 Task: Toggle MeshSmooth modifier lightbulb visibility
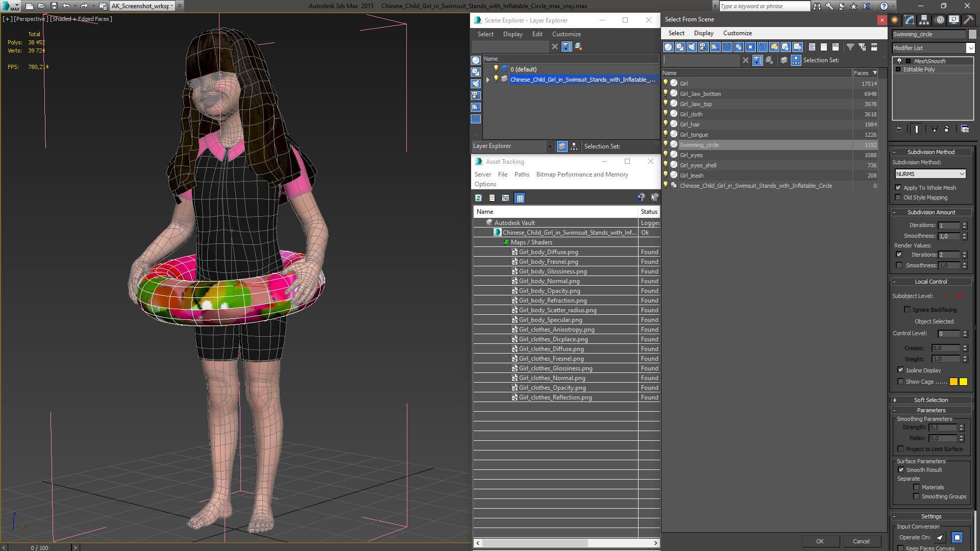coord(899,61)
